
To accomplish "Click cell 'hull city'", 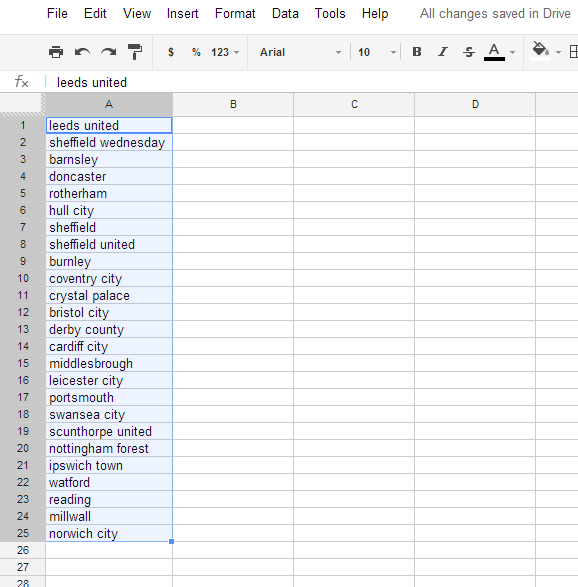I will point(109,210).
